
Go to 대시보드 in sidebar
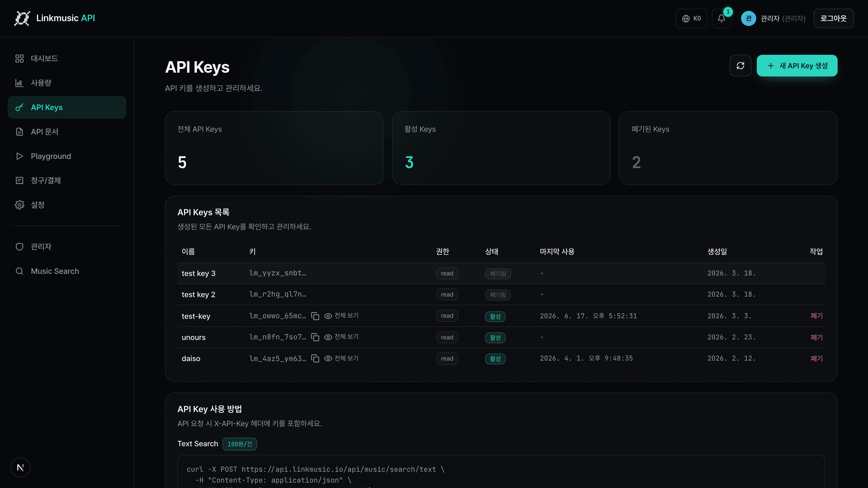click(67, 58)
